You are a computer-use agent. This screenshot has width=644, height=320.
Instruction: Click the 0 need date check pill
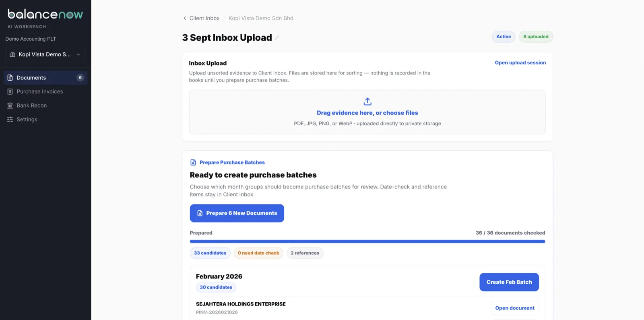[258, 253]
